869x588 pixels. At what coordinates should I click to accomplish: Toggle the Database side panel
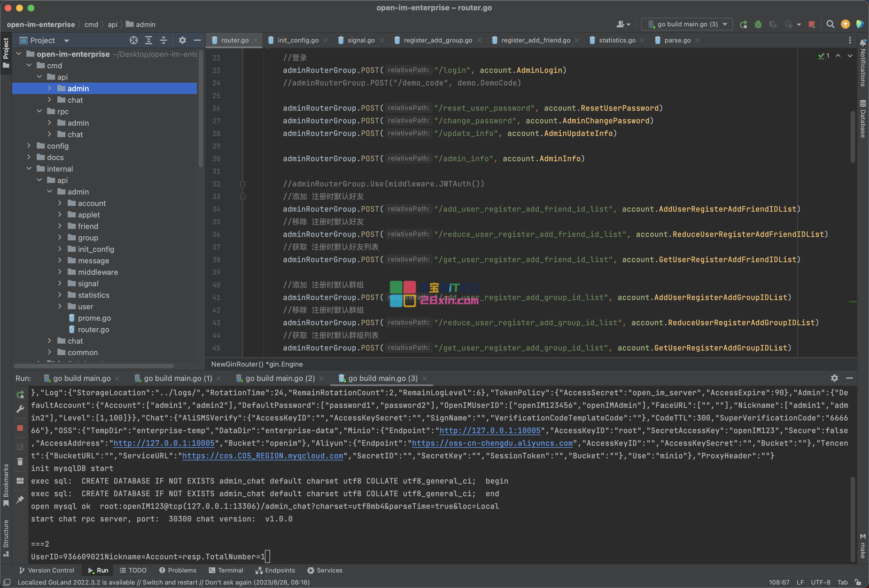pyautogui.click(x=863, y=120)
